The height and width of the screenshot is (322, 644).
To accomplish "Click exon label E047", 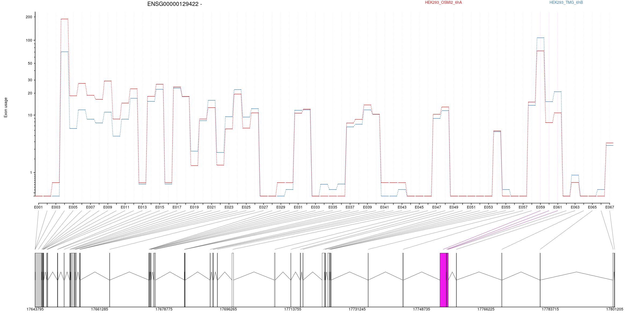I will 437,207.
